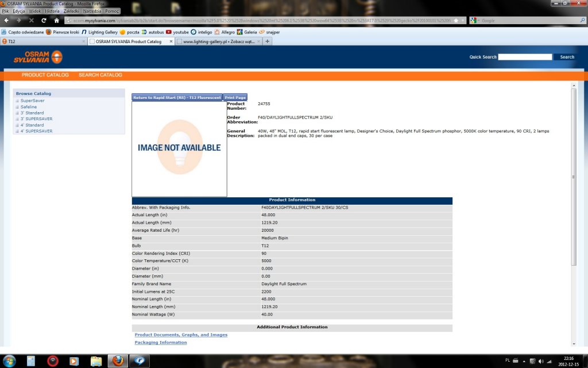
Task: Open the youtube bookmark
Action: pyautogui.click(x=177, y=32)
